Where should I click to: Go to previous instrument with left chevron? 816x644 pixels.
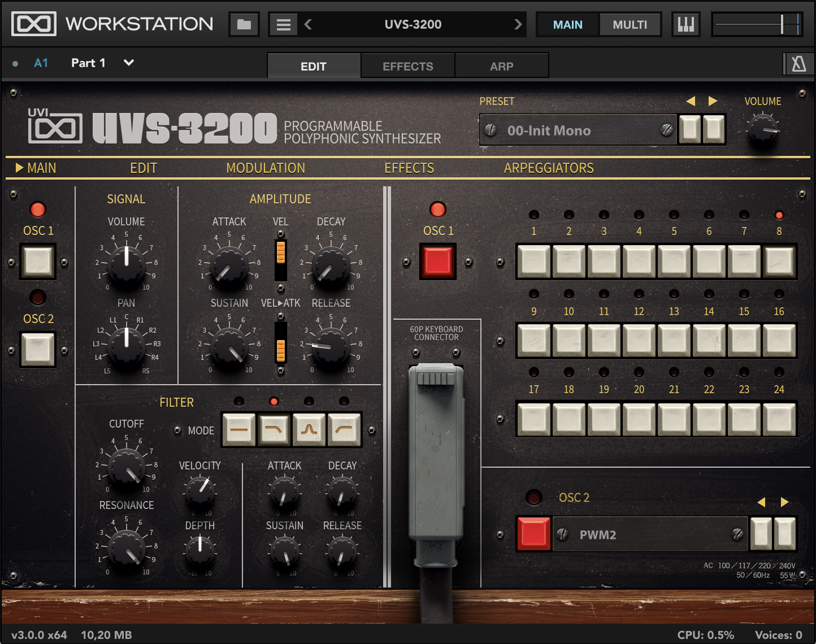click(308, 24)
